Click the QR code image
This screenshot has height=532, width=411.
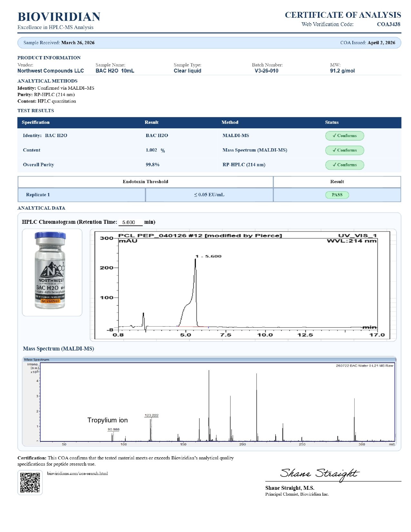coord(30,482)
